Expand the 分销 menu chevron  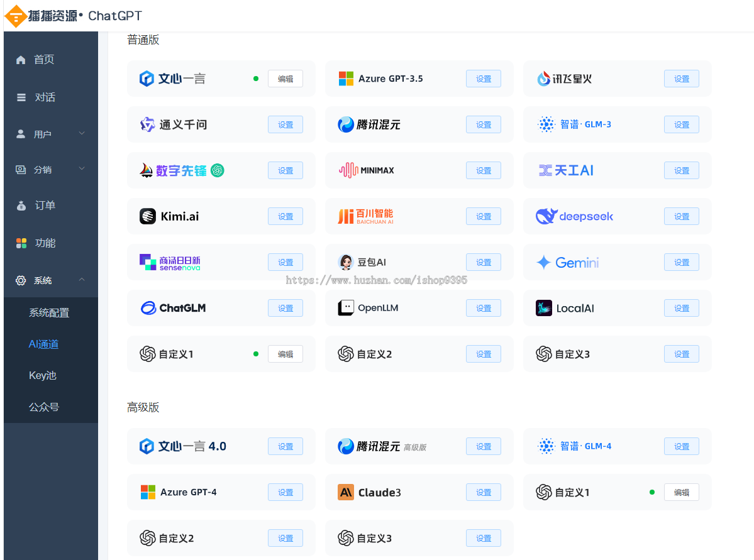(82, 168)
